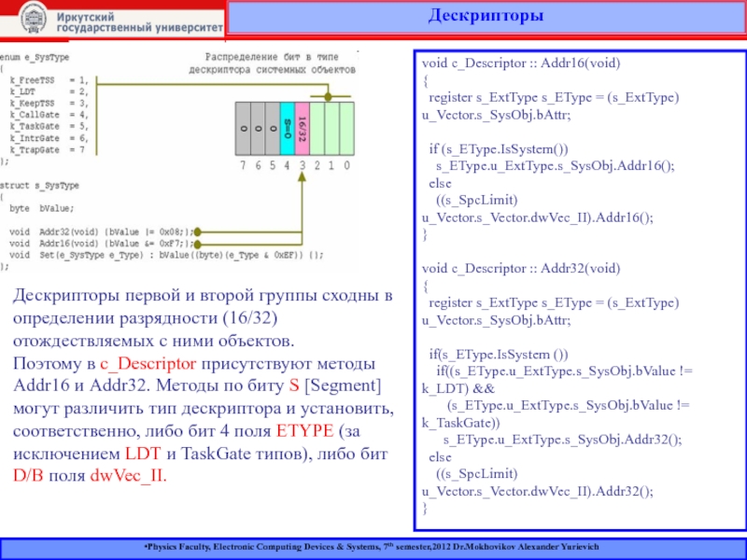Click the red 'dwVec_II.' text ending the paragraph

pyautogui.click(x=129, y=476)
